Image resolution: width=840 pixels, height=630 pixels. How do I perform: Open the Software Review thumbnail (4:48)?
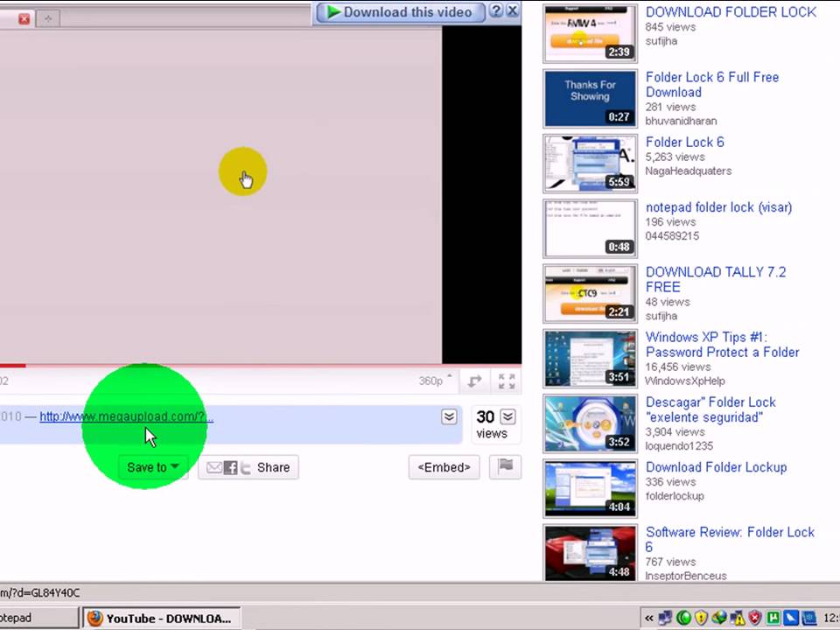tap(590, 553)
